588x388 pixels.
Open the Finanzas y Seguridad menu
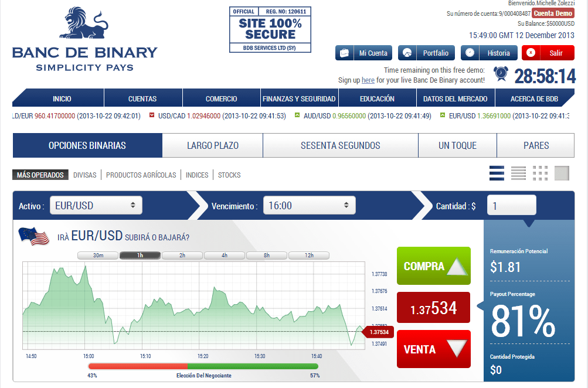[x=299, y=98]
